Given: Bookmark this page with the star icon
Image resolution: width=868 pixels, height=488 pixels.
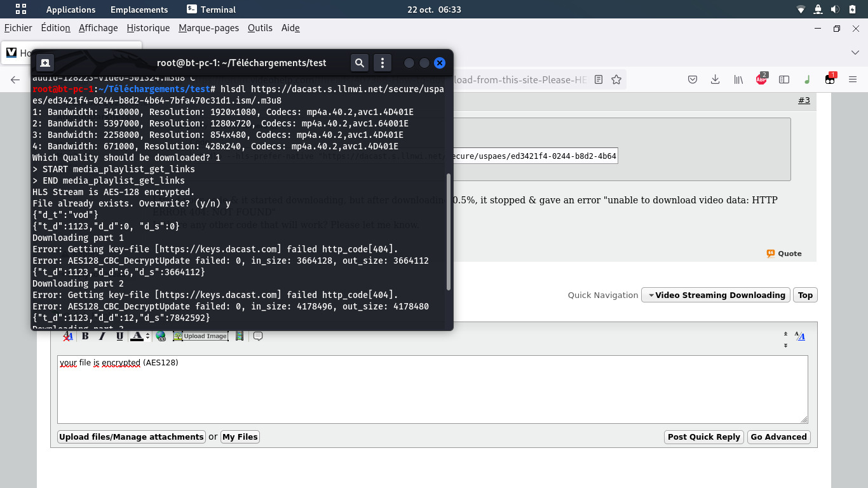Looking at the screenshot, I should pos(616,79).
